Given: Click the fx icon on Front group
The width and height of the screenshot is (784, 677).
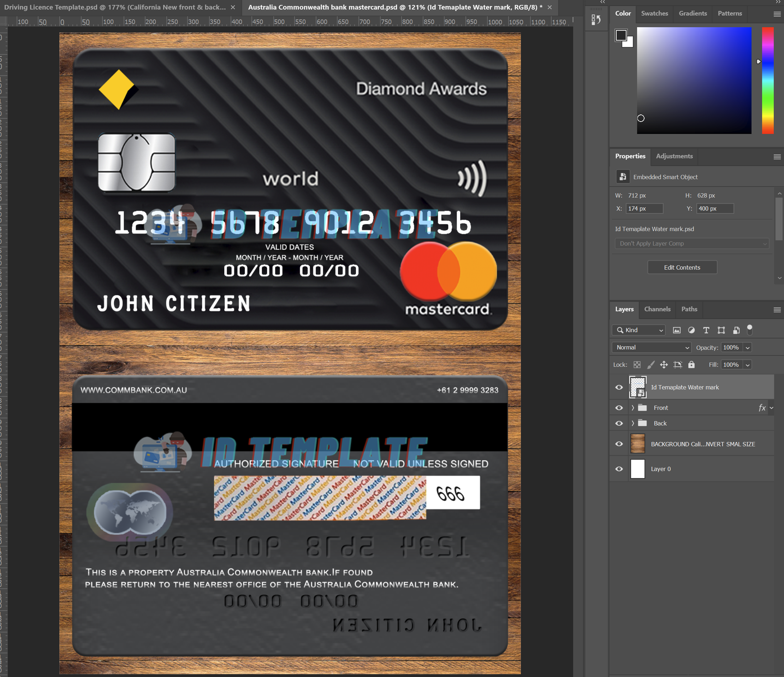Looking at the screenshot, I should click(x=762, y=408).
